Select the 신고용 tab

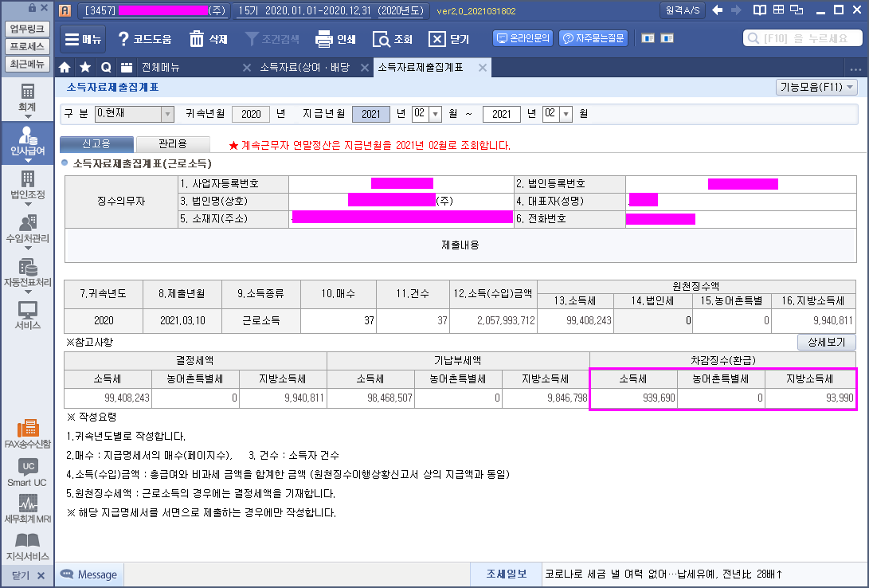[96, 144]
